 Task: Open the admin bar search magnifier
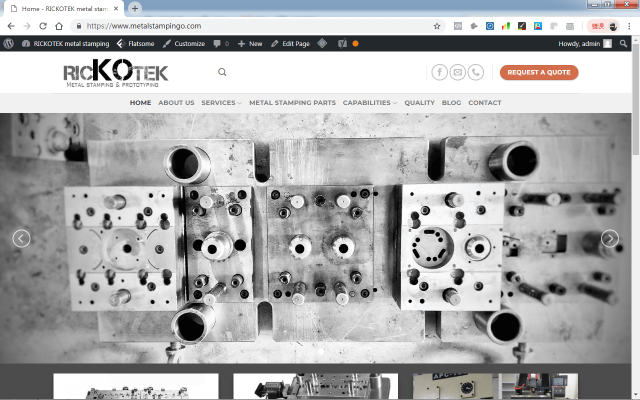(x=623, y=44)
